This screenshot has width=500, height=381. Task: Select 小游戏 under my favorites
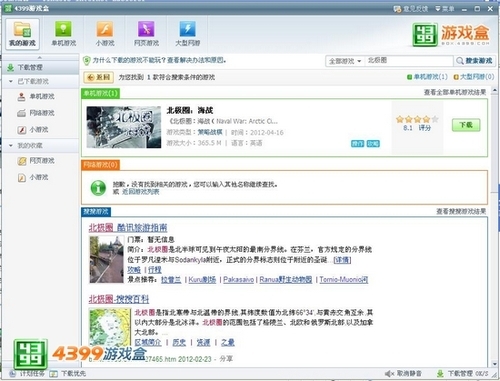(x=33, y=177)
